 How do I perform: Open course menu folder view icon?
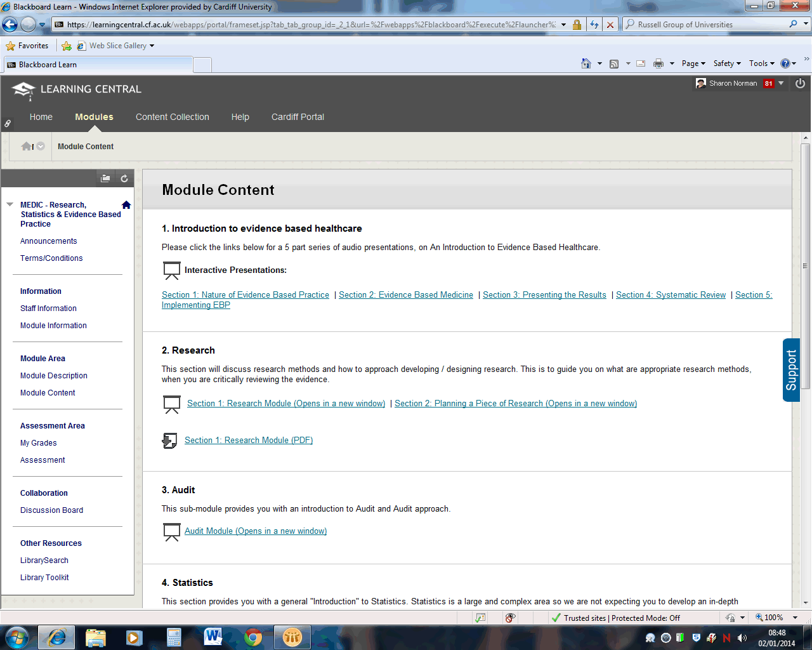[105, 179]
